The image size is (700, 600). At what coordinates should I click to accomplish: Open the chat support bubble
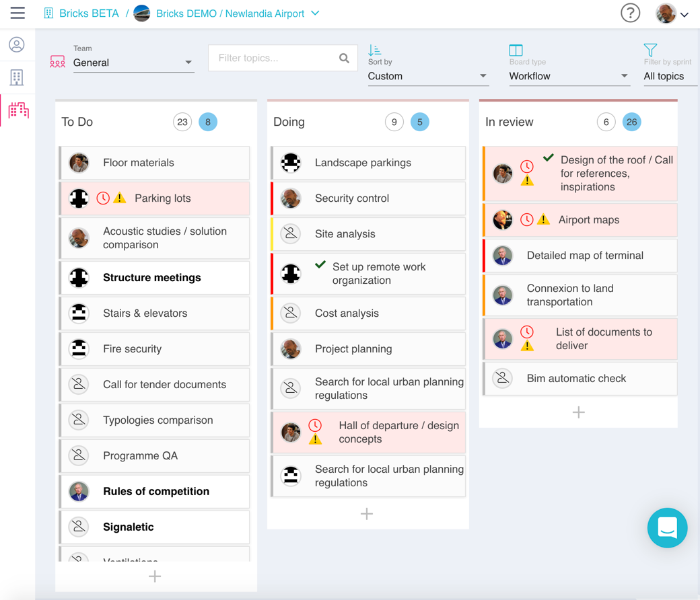click(667, 528)
